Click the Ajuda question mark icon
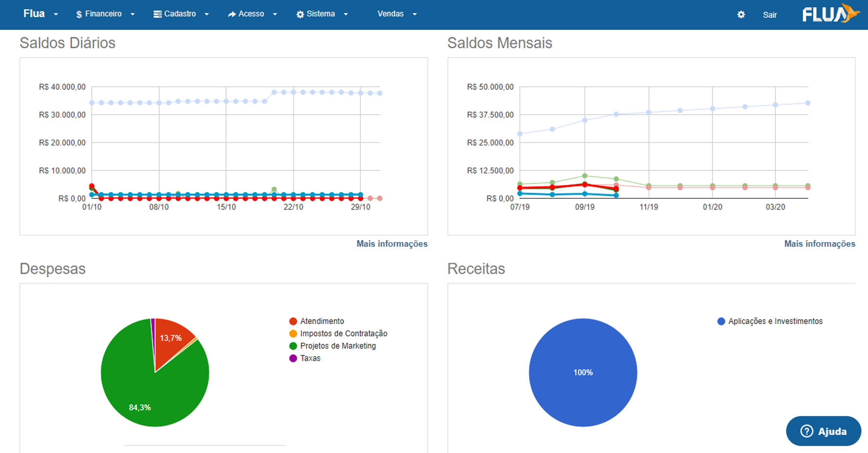Viewport: 868px width, 453px height. (x=807, y=431)
